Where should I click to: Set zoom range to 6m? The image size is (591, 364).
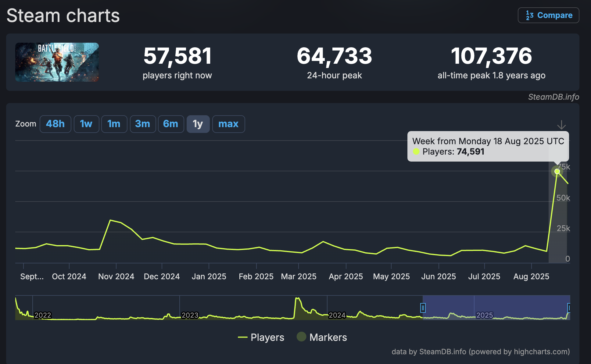tap(171, 124)
